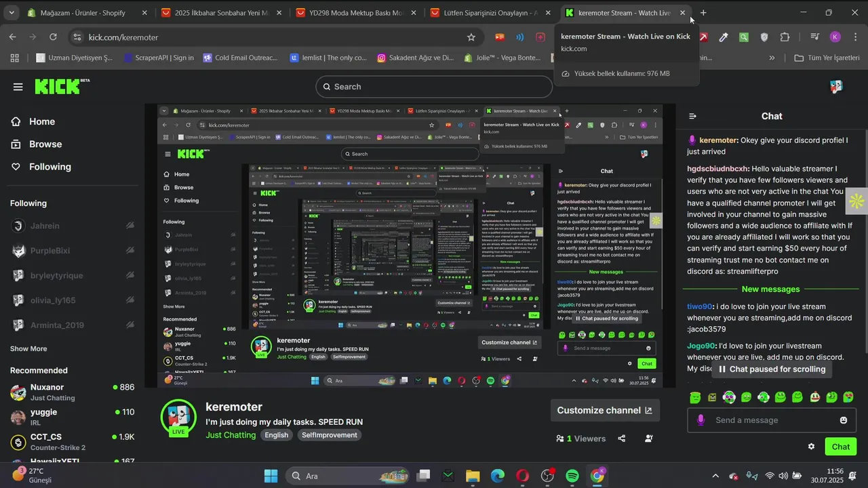This screenshot has width=868, height=488.
Task: Open the Chrome apps grid icon
Action: tap(14, 58)
